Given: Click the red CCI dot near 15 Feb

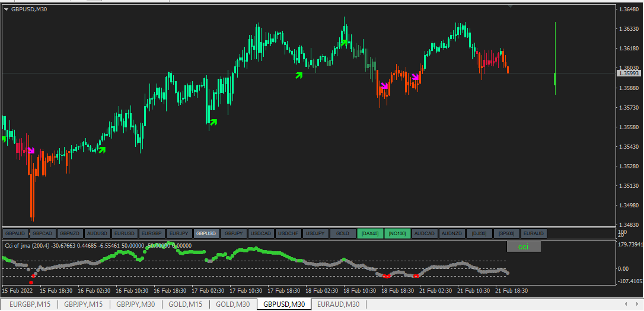Looking at the screenshot, I should click(31, 283).
